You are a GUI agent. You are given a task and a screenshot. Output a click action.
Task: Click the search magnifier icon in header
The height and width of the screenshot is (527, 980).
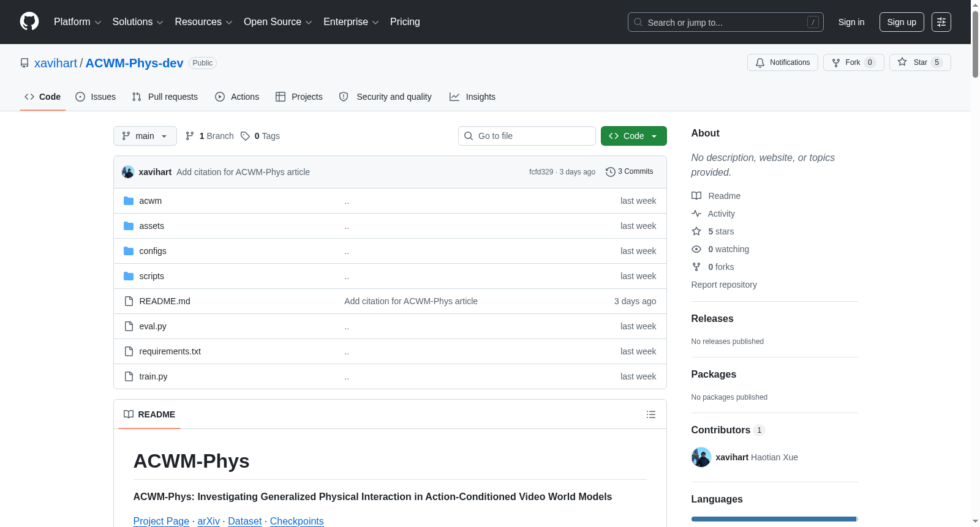point(638,22)
